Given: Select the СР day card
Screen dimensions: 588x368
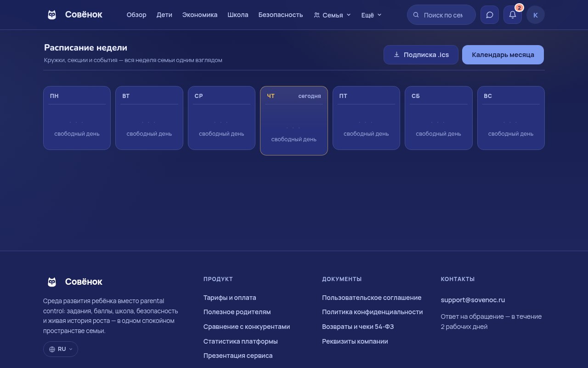Looking at the screenshot, I should point(221,118).
